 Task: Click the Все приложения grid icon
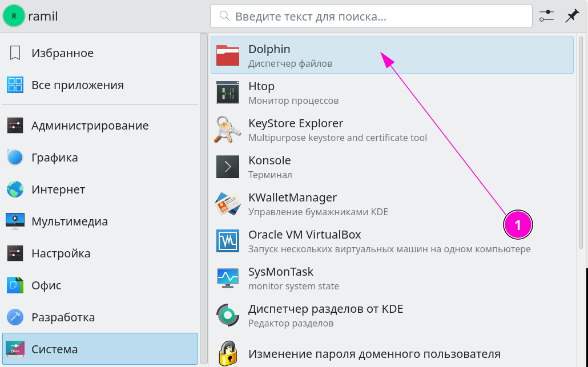[15, 84]
